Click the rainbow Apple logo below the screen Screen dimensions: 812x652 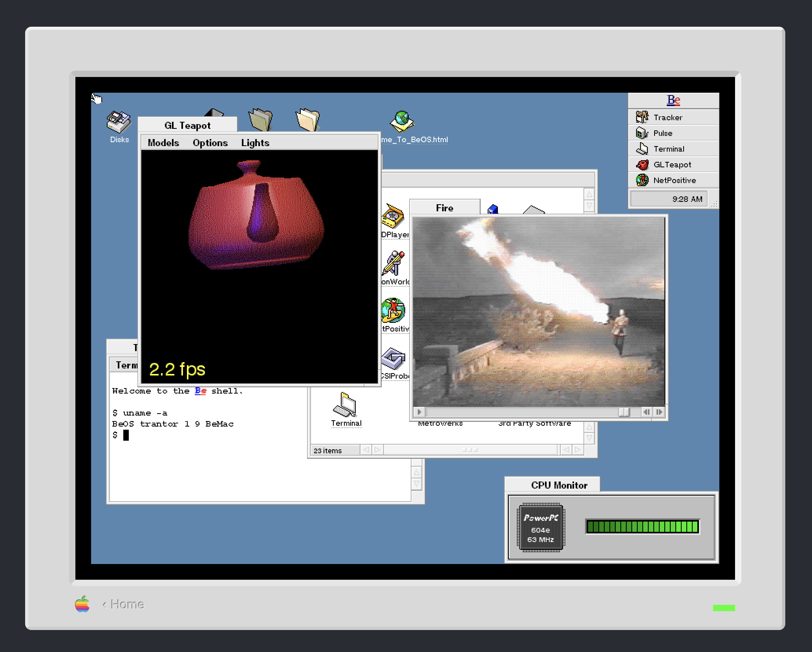coord(82,604)
